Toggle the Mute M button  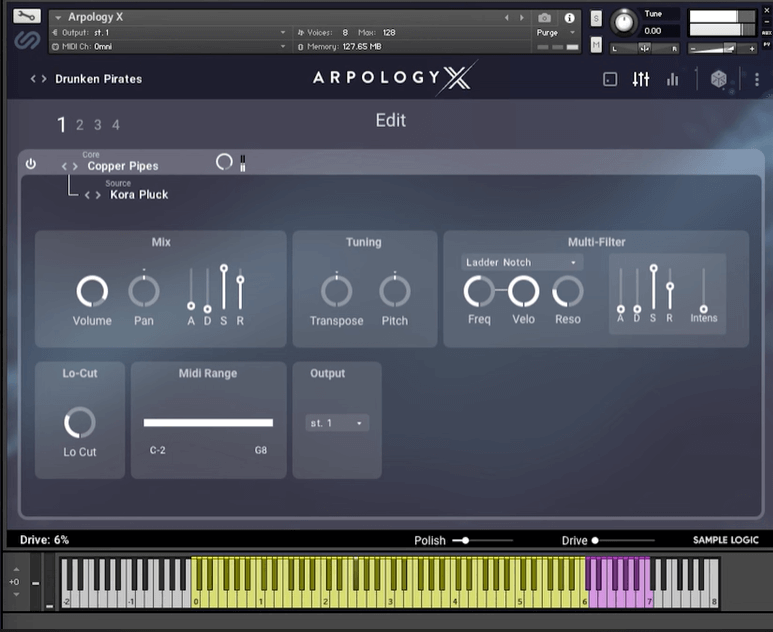coord(596,45)
